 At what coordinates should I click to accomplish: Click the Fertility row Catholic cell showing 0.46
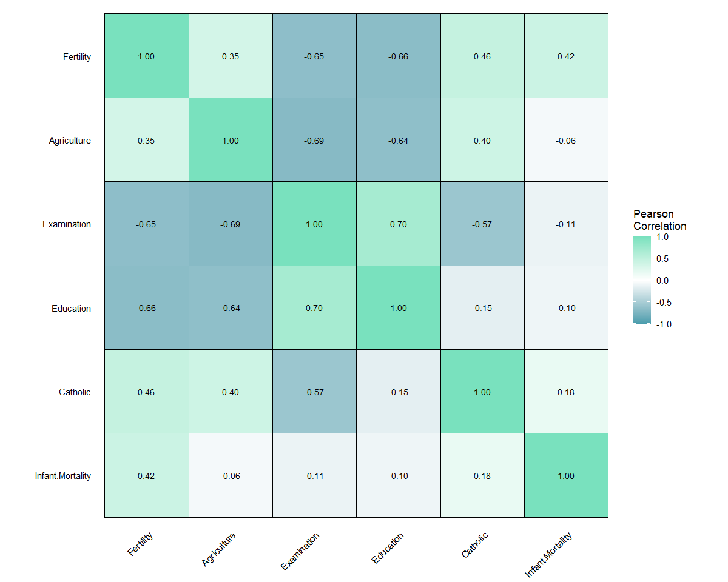point(482,56)
